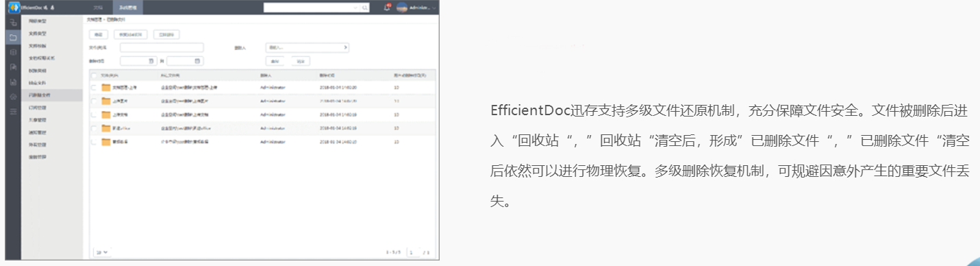Viewport: 980px width, 266px height.
Task: Check the first row's checkbox
Action: (x=94, y=88)
